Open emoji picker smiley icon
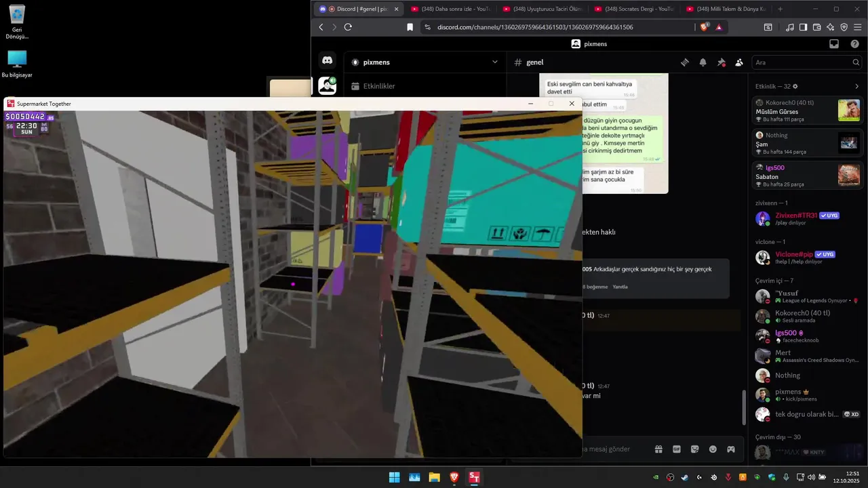This screenshot has height=488, width=868. 713,449
